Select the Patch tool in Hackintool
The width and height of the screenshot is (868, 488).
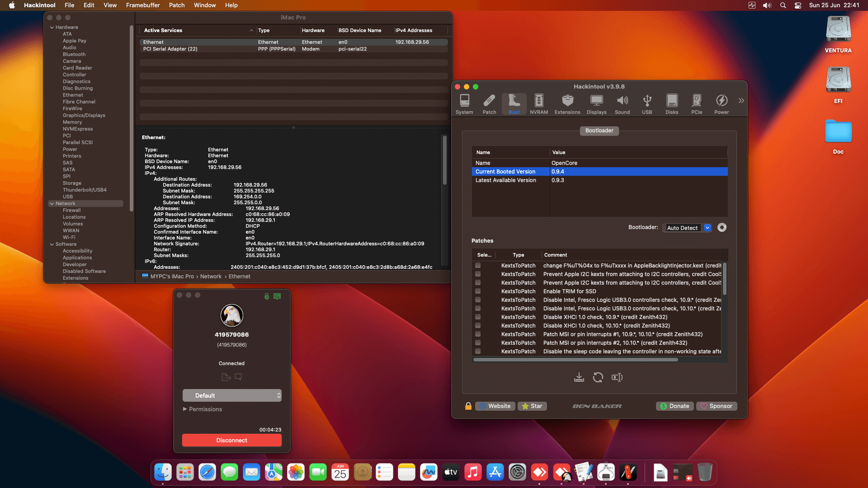tap(489, 104)
